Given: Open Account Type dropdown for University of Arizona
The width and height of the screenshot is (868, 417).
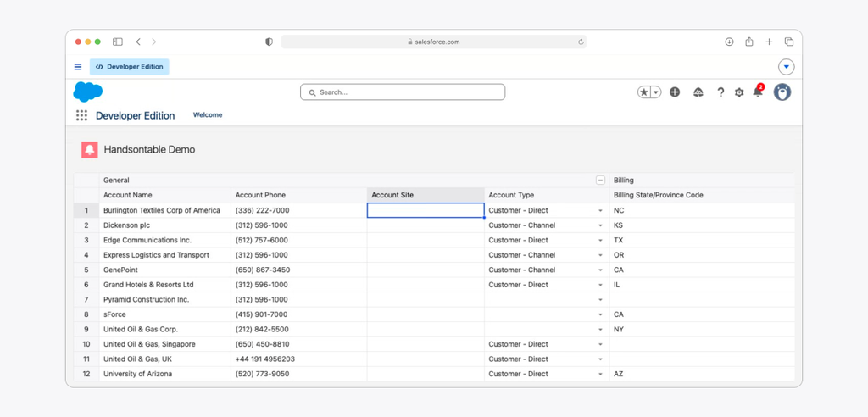Looking at the screenshot, I should tap(600, 375).
